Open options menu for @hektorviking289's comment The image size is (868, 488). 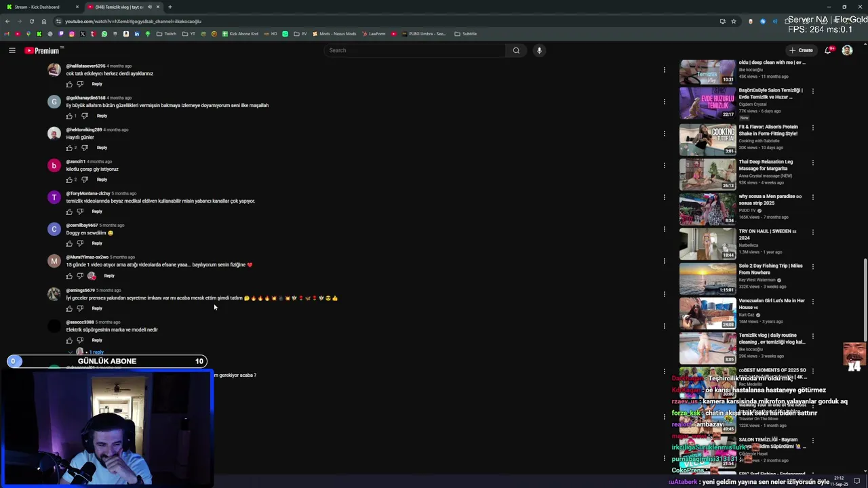click(x=665, y=134)
